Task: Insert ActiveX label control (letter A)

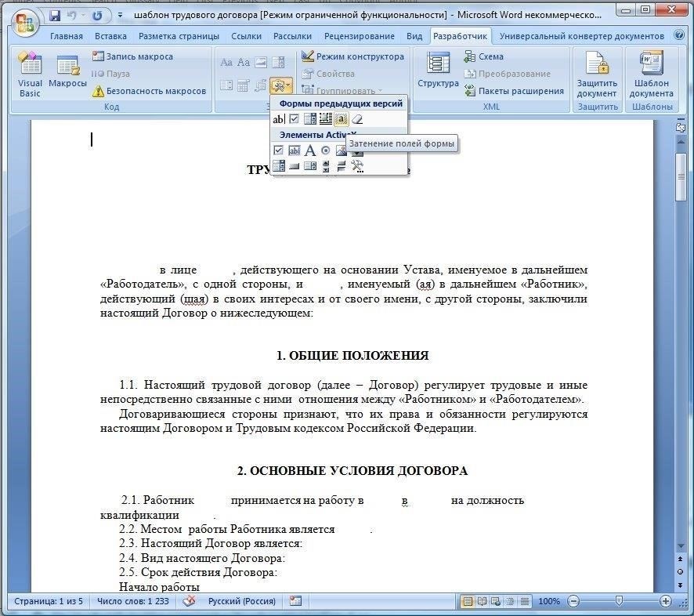Action: pyautogui.click(x=310, y=150)
